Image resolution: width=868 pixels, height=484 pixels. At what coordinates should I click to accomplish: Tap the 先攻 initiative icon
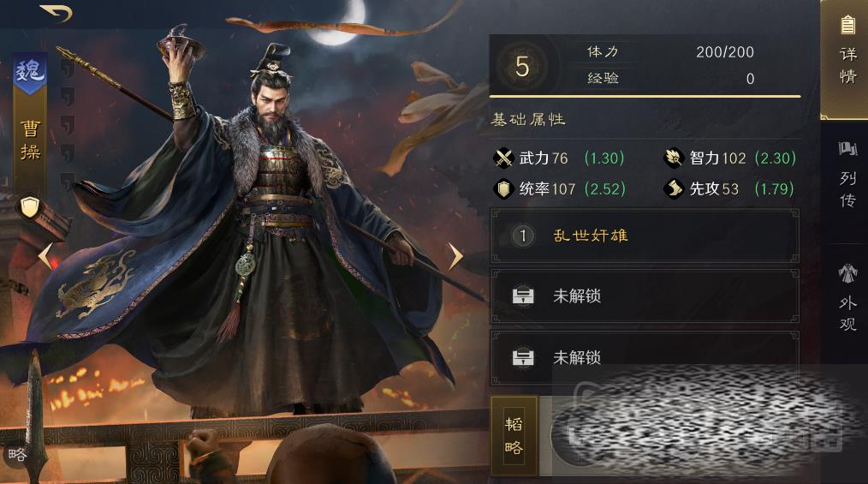(674, 189)
